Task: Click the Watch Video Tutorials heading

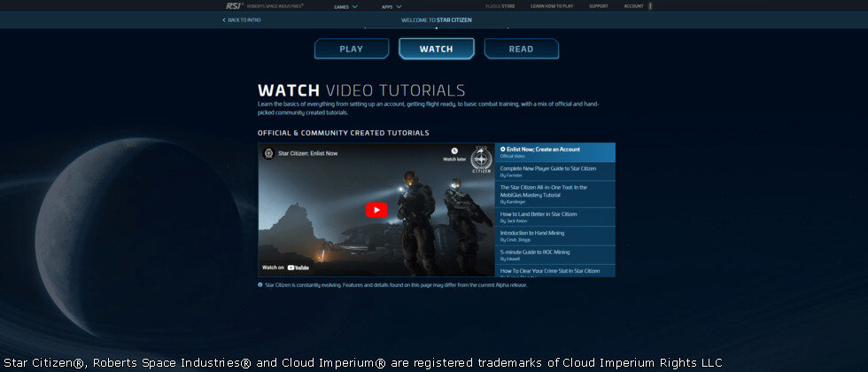Action: point(361,90)
